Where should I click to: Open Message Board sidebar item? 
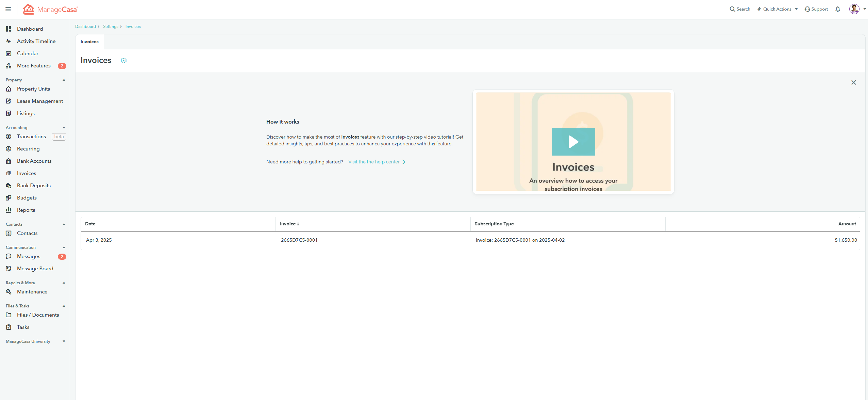[x=35, y=269]
